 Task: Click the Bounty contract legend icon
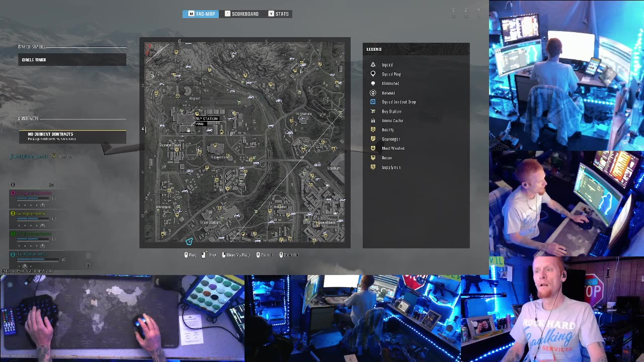373,130
